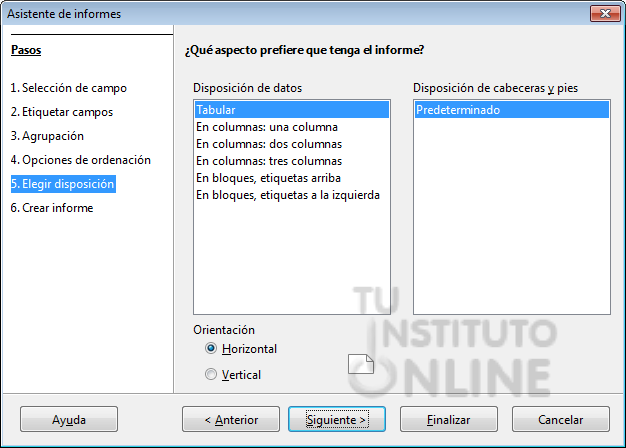
Task: Select the Horizontal orientation radio button
Action: click(x=211, y=349)
